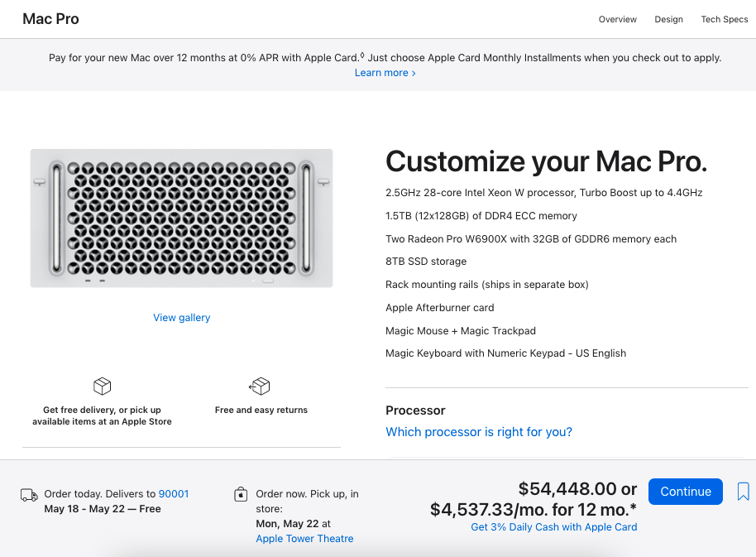756x557 pixels.
Task: Open the Overview tab
Action: click(x=618, y=19)
